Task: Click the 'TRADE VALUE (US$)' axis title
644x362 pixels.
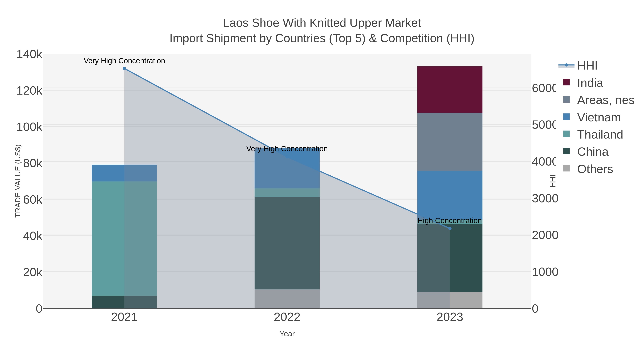Action: [x=18, y=181]
